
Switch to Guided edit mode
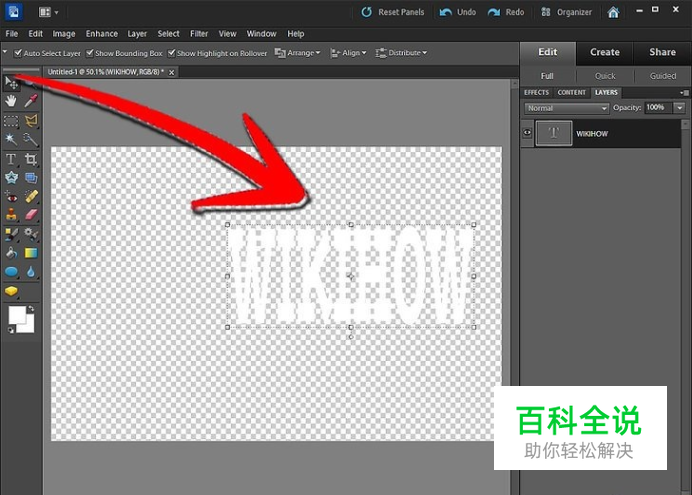(662, 76)
